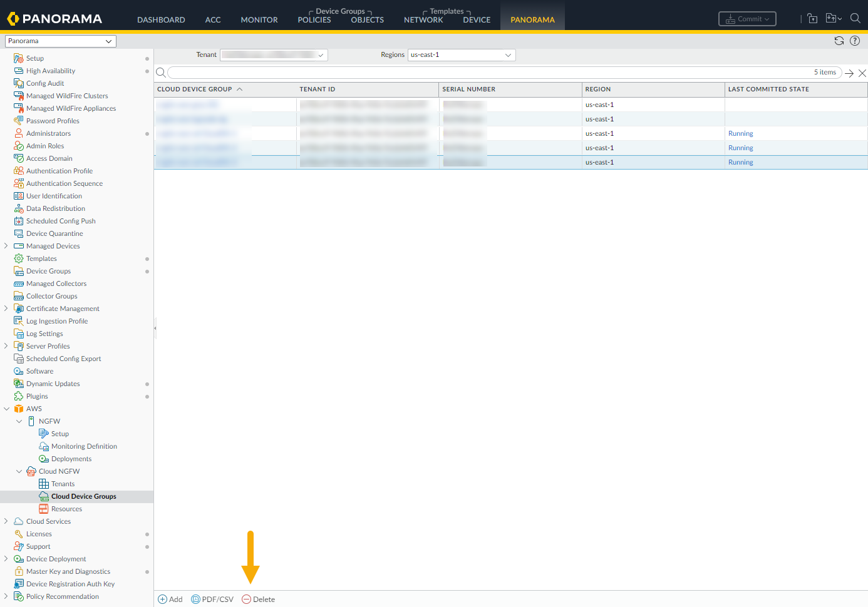Click the Delete icon in bottom toolbar
Screen dimensions: 868x607
pyautogui.click(x=247, y=599)
